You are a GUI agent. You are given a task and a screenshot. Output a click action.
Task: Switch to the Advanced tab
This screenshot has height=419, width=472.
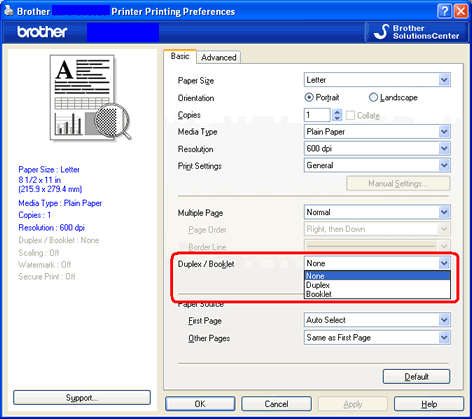219,57
